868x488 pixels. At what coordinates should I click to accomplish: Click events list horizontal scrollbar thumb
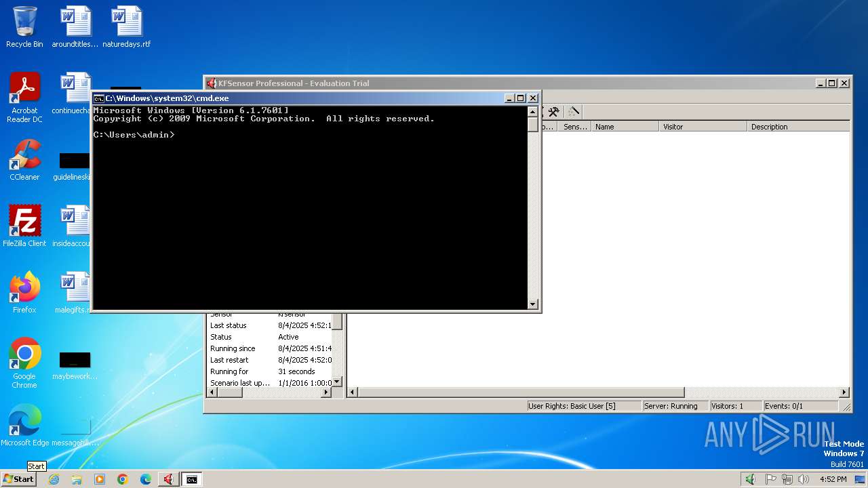[x=521, y=392]
